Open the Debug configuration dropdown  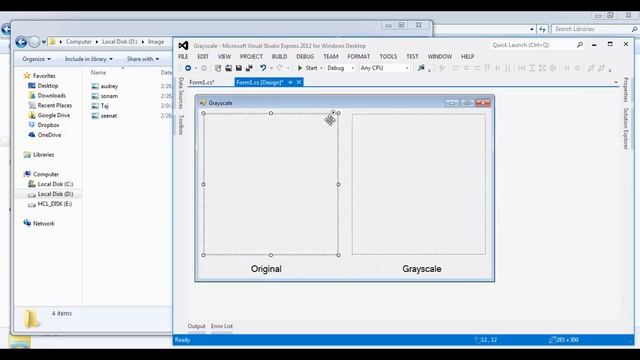click(x=340, y=68)
